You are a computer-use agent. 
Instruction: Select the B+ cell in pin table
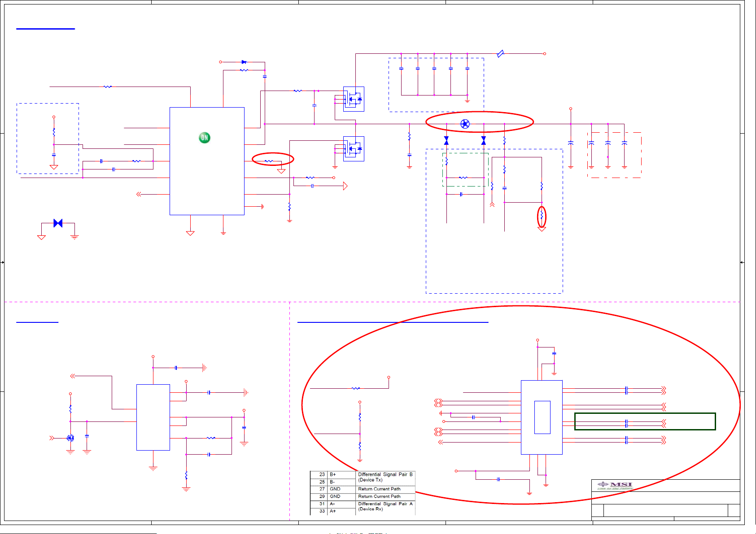(x=333, y=474)
